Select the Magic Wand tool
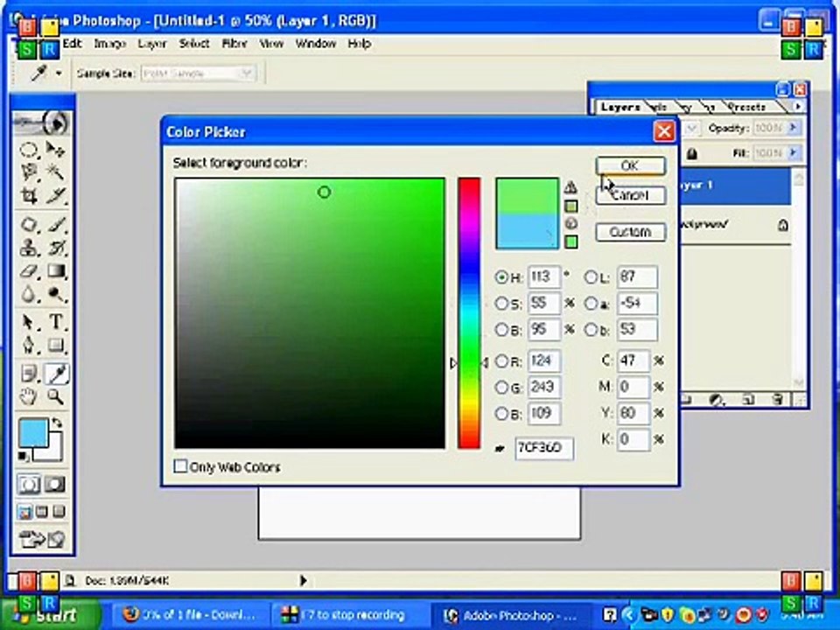The height and width of the screenshot is (630, 840). click(x=56, y=172)
